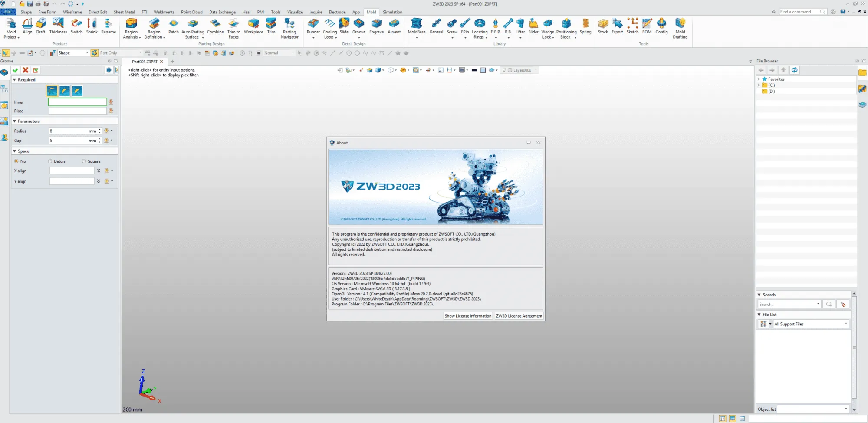
Task: Open the Patch tool
Action: pyautogui.click(x=173, y=26)
